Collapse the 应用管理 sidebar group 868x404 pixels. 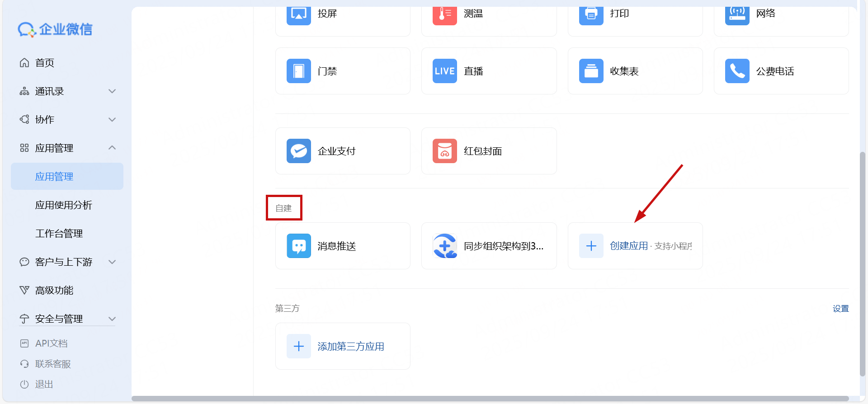[112, 148]
